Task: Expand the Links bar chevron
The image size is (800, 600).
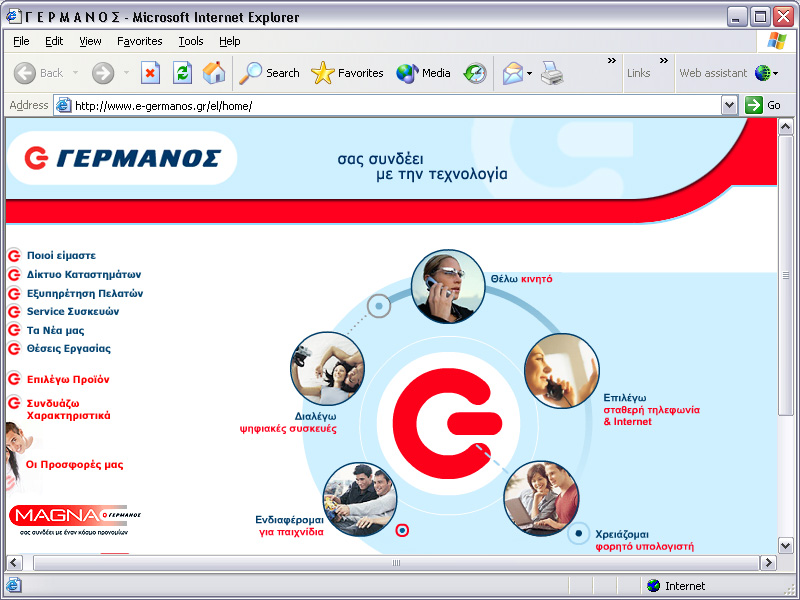Action: (x=663, y=61)
